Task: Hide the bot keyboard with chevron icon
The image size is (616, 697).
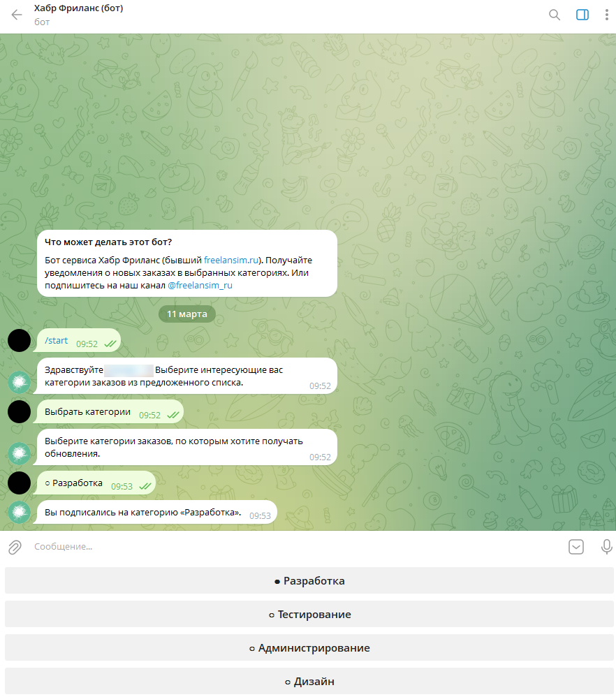Action: coord(576,547)
